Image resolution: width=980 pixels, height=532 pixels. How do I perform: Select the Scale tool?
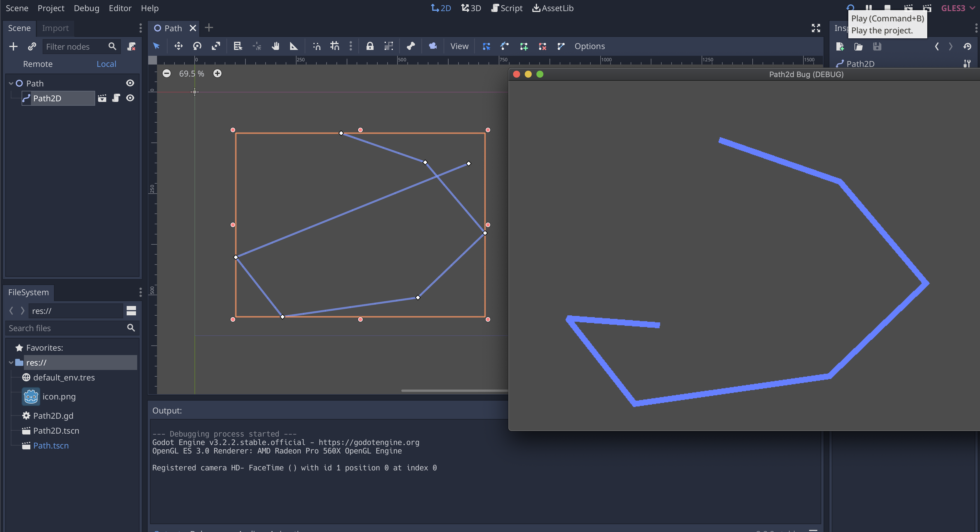[x=216, y=46]
